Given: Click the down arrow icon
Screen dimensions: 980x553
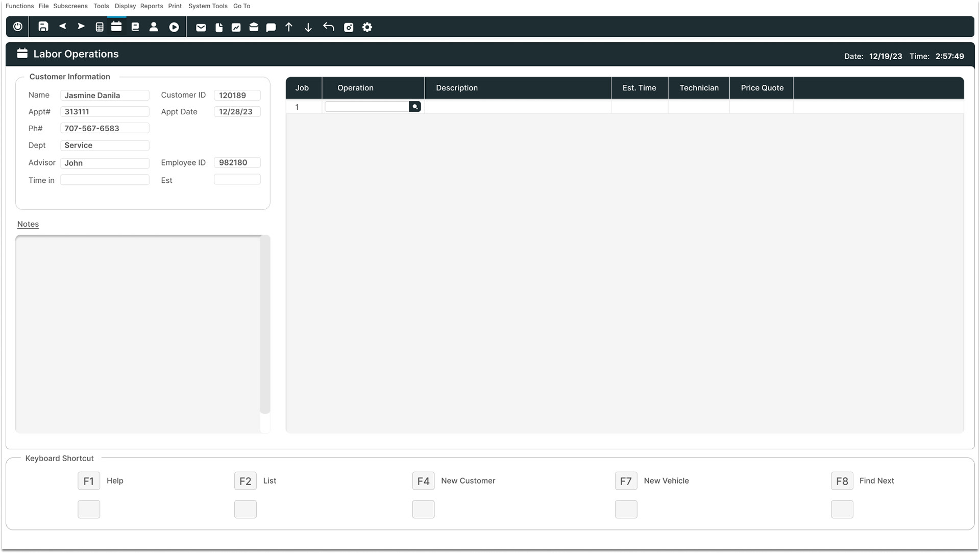Looking at the screenshot, I should coord(308,28).
